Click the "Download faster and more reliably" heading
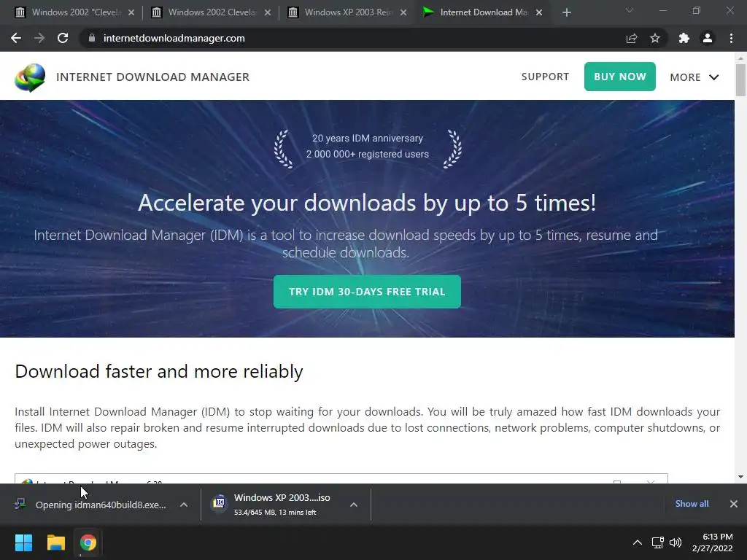Screen dimensions: 747x560 (x=158, y=371)
